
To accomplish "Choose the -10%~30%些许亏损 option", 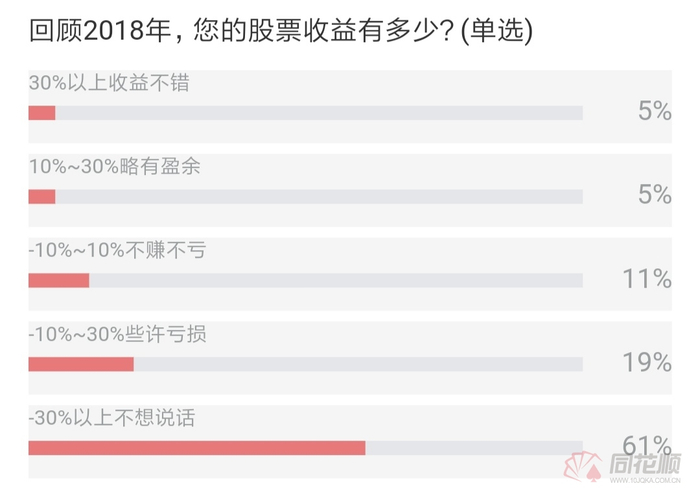I will pos(350,358).
